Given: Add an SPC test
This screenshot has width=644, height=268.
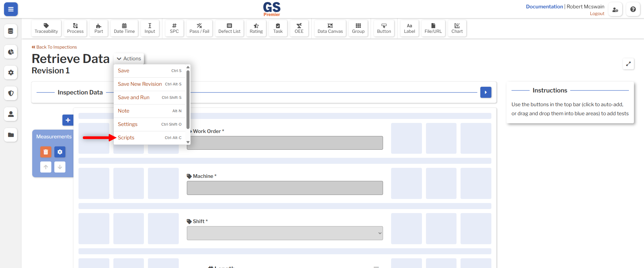Looking at the screenshot, I should (x=174, y=28).
